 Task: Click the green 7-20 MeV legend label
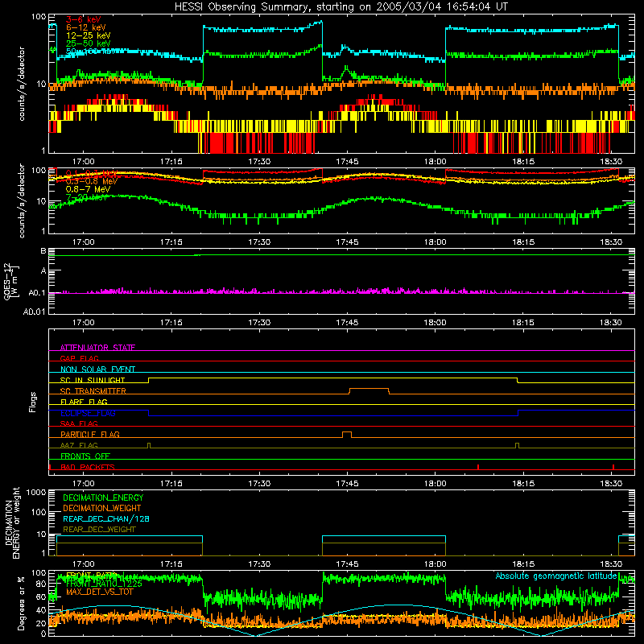tap(86, 197)
